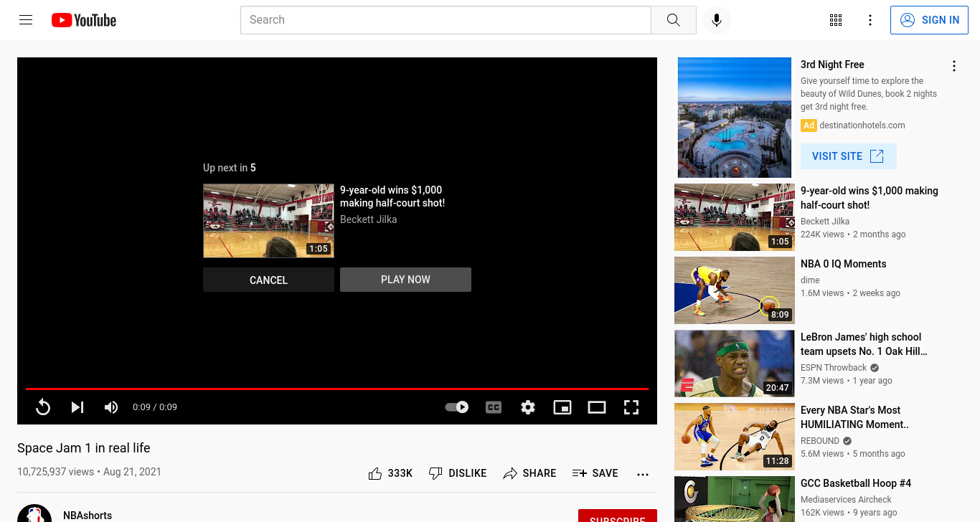
Task: Switch to theater mode
Action: [x=597, y=407]
